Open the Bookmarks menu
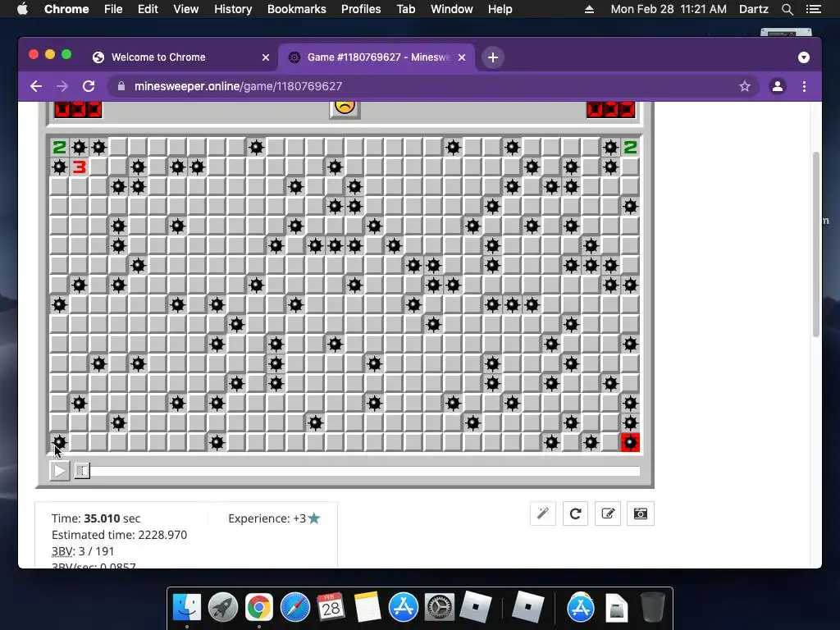 (x=297, y=9)
